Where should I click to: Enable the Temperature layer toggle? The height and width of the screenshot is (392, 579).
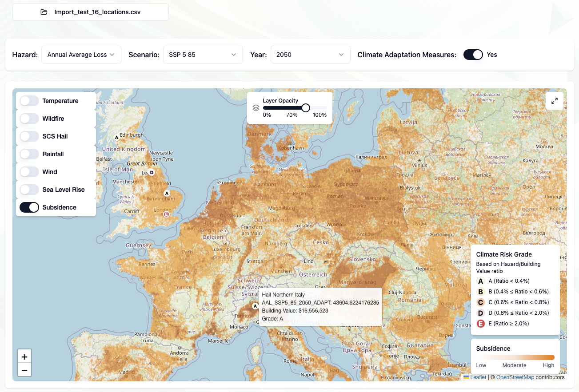[x=29, y=101]
